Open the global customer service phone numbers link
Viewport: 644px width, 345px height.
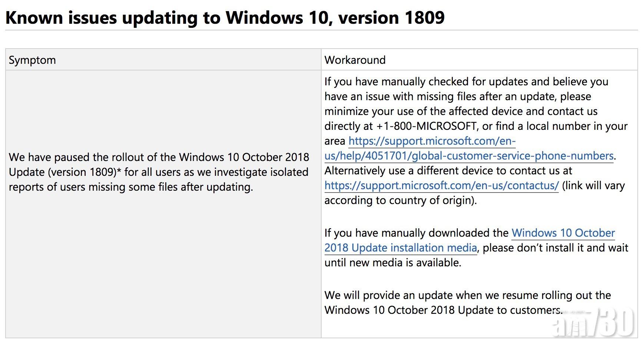(x=469, y=156)
